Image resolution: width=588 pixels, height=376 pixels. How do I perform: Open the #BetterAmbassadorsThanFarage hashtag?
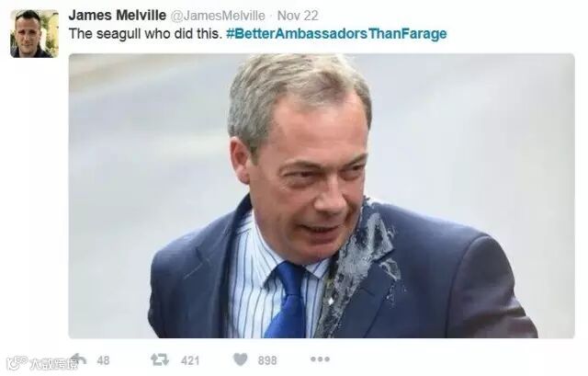(336, 34)
